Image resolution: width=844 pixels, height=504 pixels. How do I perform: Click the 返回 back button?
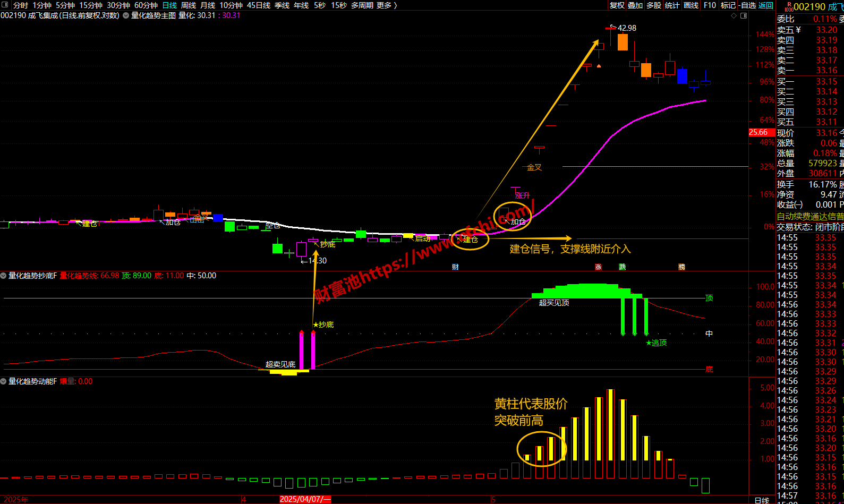[x=766, y=5]
